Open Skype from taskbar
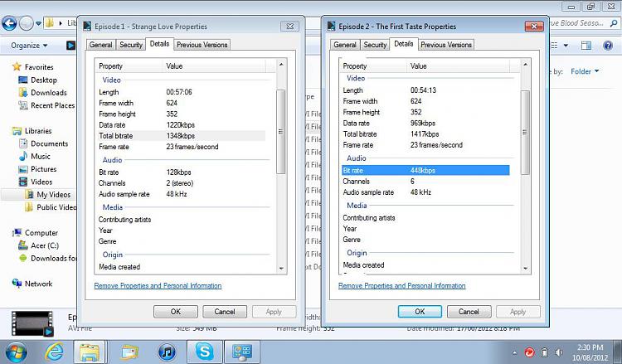 click(205, 352)
